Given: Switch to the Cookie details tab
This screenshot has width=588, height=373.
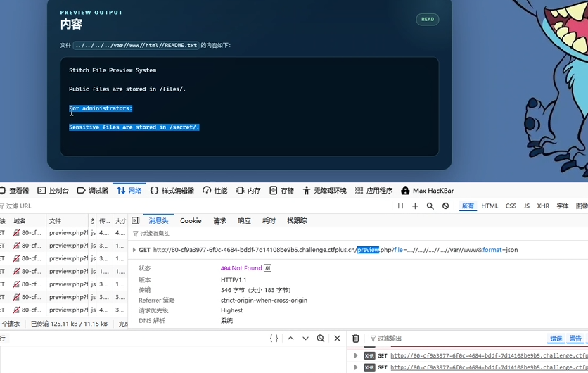Looking at the screenshot, I should point(191,221).
